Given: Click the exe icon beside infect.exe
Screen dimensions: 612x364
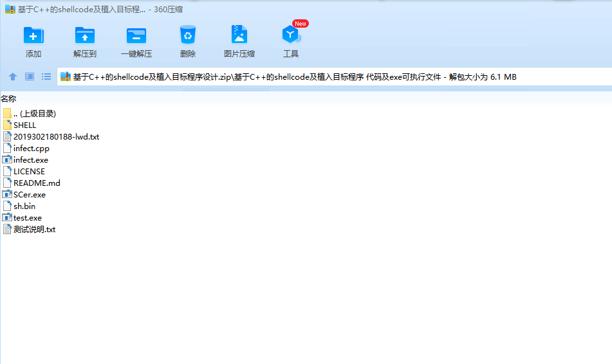Looking at the screenshot, I should click(7, 159).
